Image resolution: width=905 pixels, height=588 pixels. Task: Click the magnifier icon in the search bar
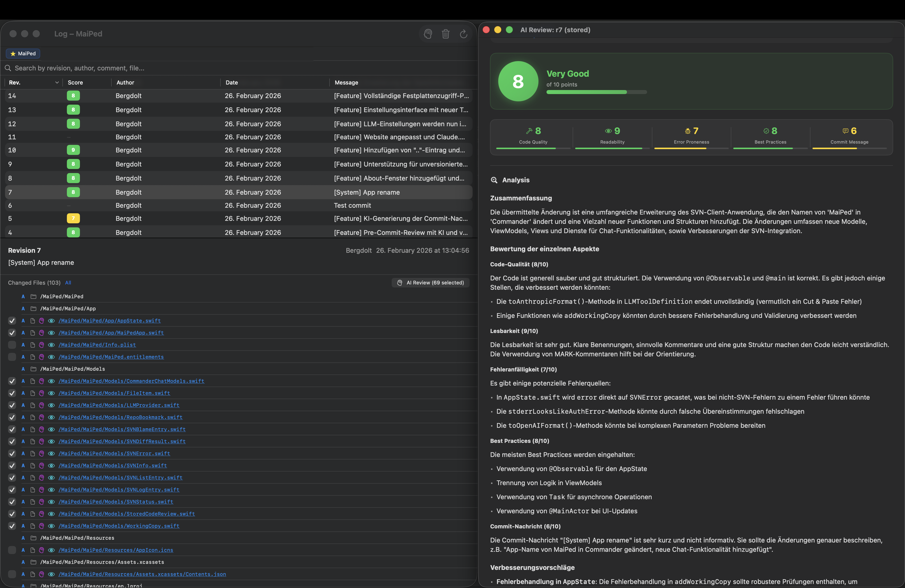pos(8,68)
